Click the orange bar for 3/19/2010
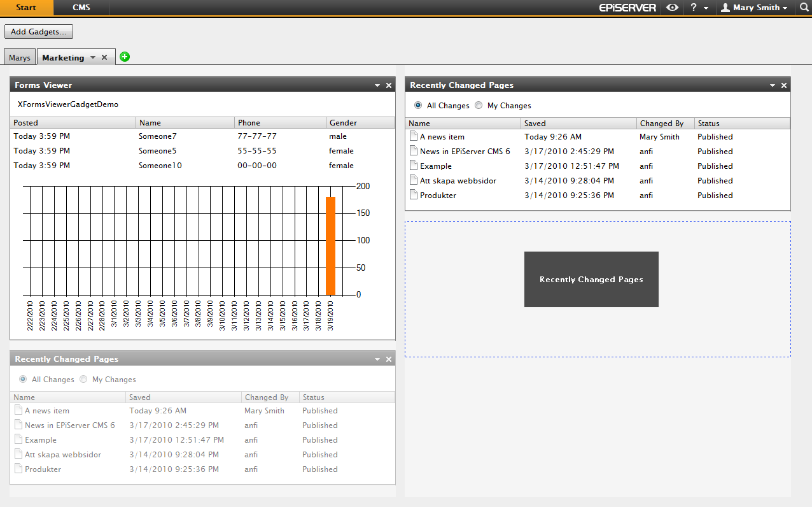 tap(330, 246)
